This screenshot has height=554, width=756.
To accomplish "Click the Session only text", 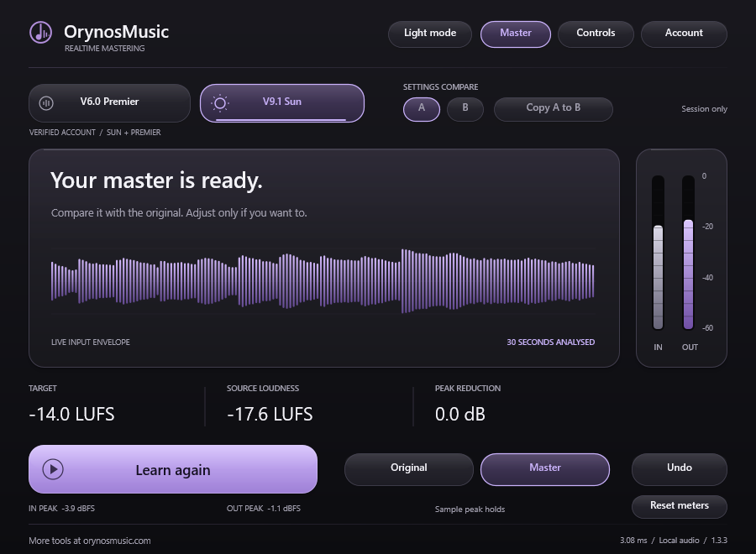I will [x=704, y=109].
